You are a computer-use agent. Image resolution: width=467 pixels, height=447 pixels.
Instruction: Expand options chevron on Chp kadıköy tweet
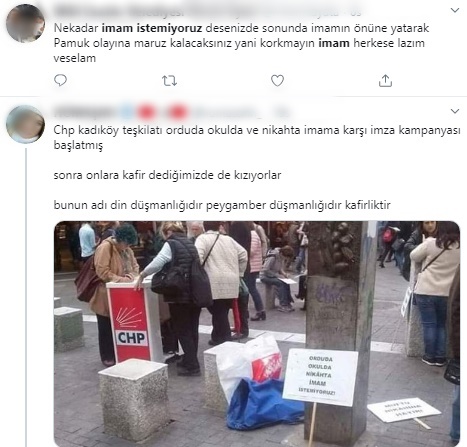point(455,111)
